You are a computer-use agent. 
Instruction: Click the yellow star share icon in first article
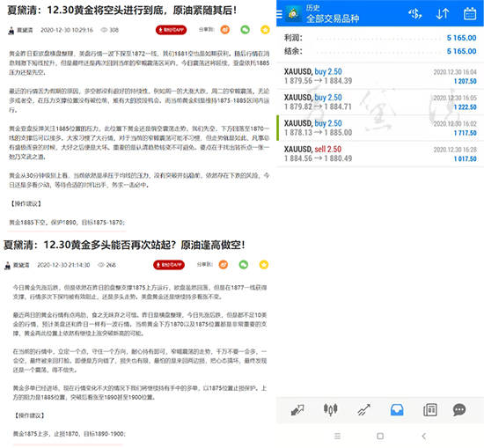(265, 30)
